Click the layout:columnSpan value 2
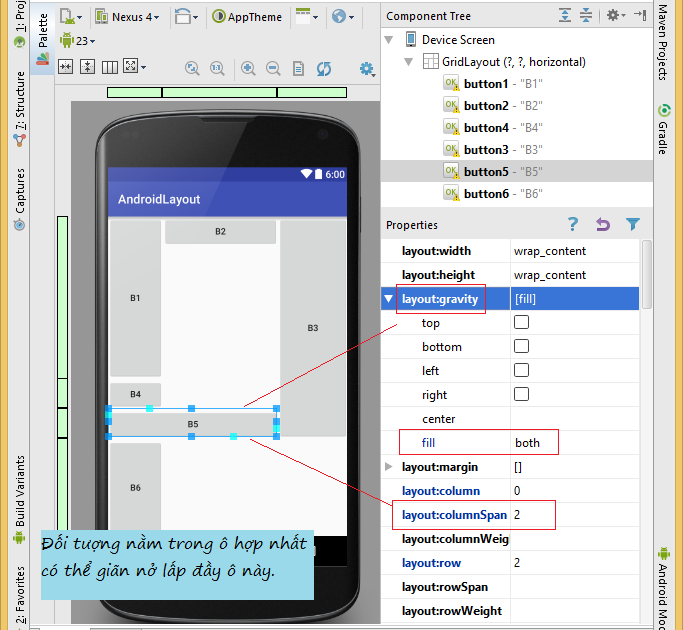Screen dimensions: 683x630 point(517,515)
